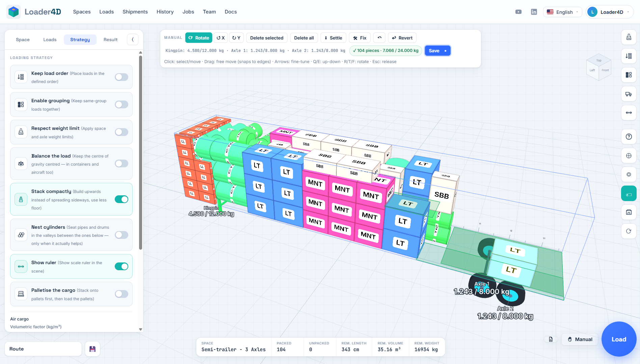The height and width of the screenshot is (364, 640).
Task: Click the grouping icon in right toolbar
Action: 629,75
